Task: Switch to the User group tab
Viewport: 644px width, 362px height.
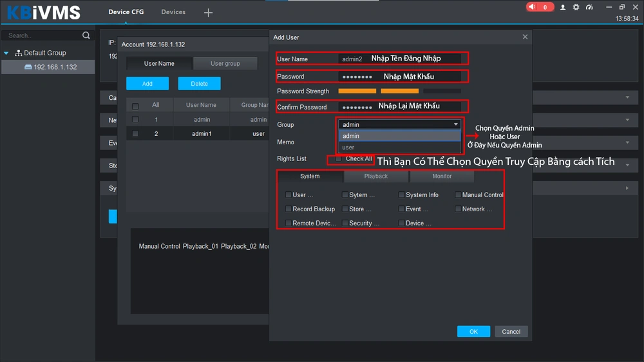Action: click(225, 64)
